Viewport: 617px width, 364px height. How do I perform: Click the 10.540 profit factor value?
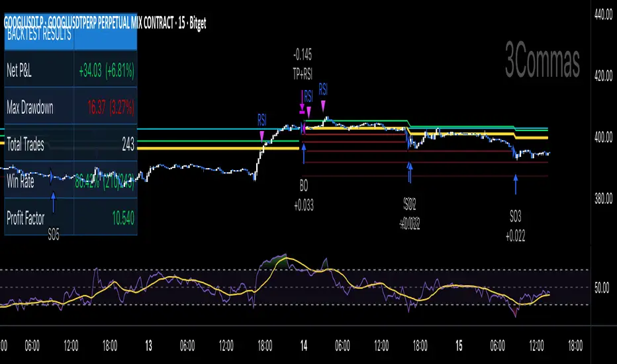[x=123, y=218]
